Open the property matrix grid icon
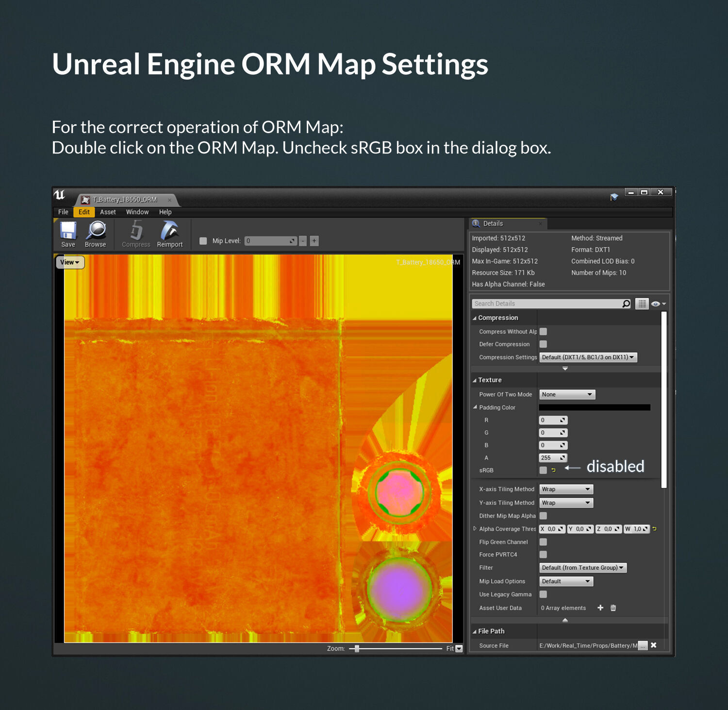Image resolution: width=728 pixels, height=710 pixels. tap(642, 304)
